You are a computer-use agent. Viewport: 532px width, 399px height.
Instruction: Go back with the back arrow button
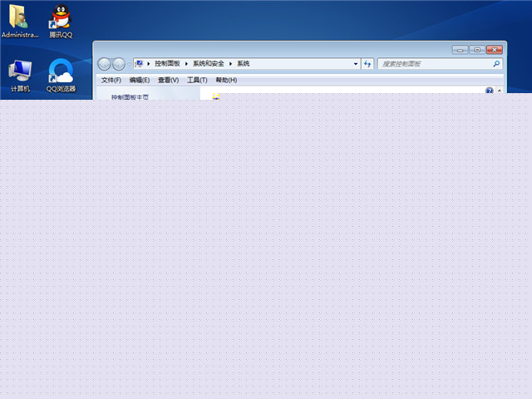[104, 64]
